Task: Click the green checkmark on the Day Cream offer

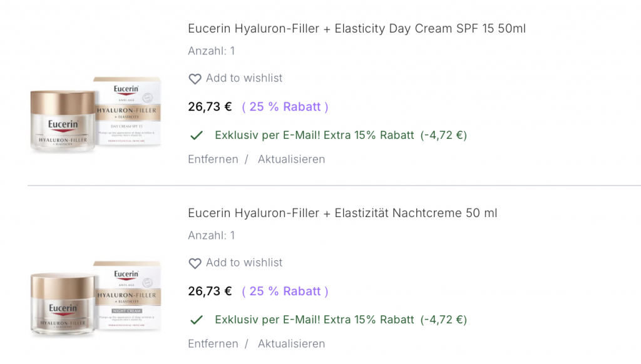Action: [197, 135]
